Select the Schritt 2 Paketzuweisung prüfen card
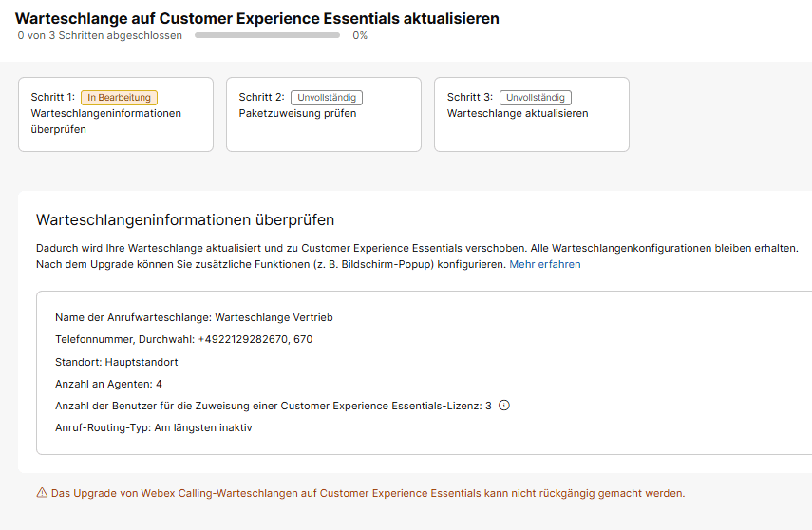Image resolution: width=812 pixels, height=530 pixels. tap(323, 115)
